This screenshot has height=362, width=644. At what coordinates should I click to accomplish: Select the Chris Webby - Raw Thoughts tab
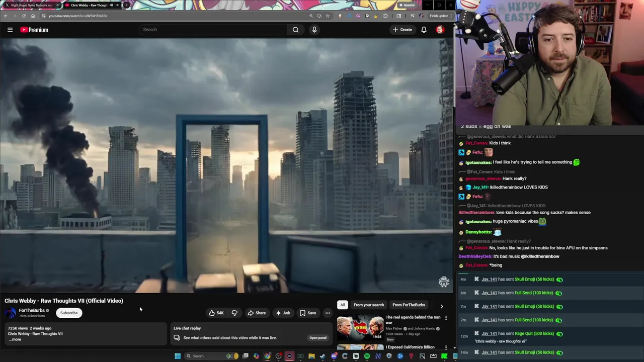pos(88,5)
